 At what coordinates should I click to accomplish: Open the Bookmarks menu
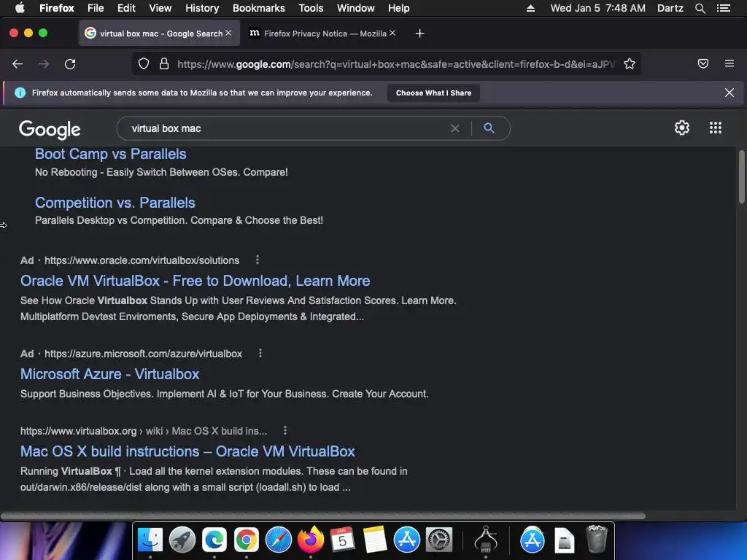[x=259, y=8]
